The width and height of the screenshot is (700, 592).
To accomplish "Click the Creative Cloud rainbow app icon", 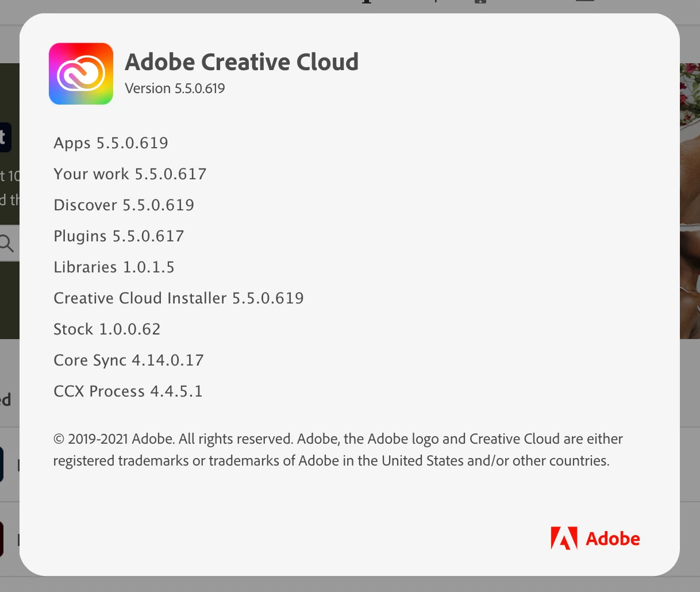I will (81, 74).
